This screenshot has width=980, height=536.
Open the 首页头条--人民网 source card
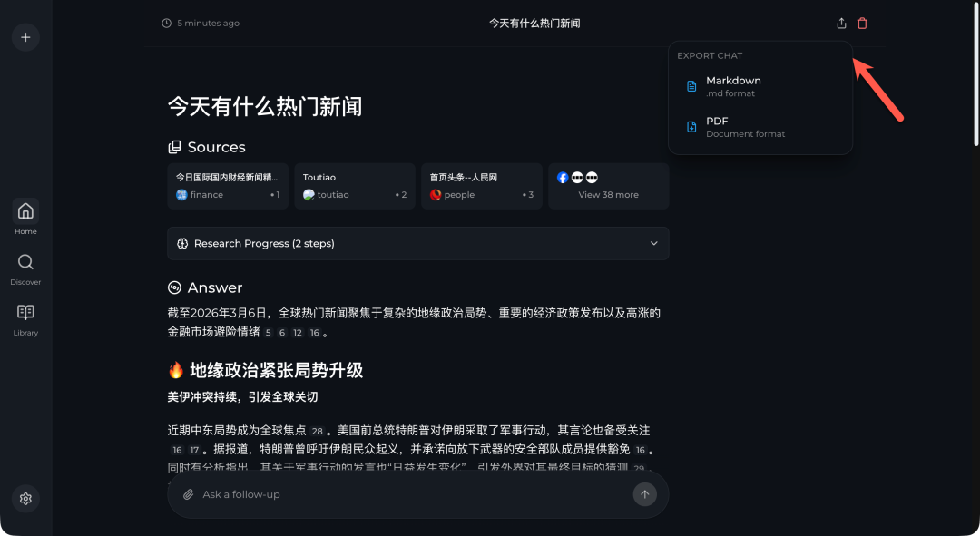pos(481,185)
